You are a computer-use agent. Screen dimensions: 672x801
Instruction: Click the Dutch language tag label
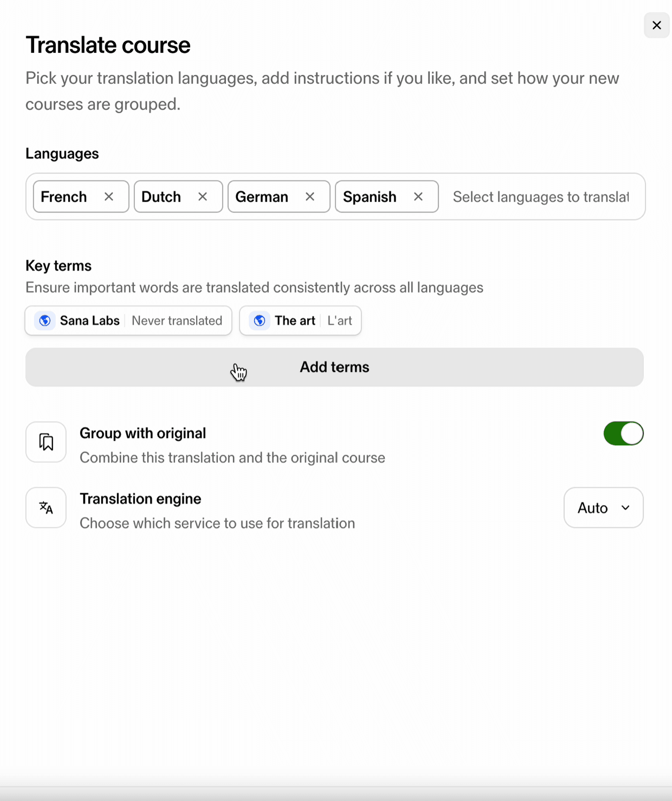point(161,197)
